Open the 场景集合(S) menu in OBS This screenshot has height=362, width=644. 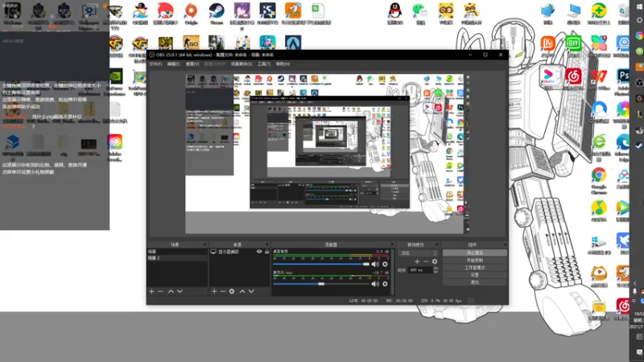coord(242,64)
